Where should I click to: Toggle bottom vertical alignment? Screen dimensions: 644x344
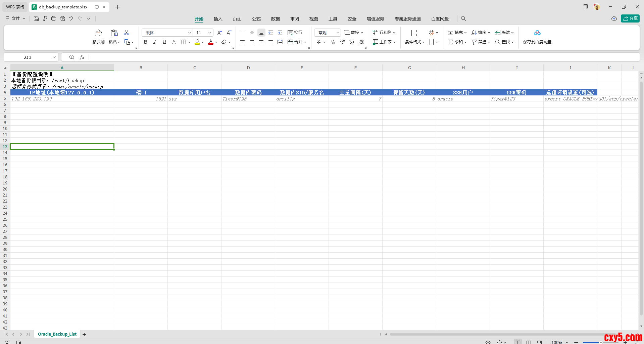pyautogui.click(x=261, y=33)
